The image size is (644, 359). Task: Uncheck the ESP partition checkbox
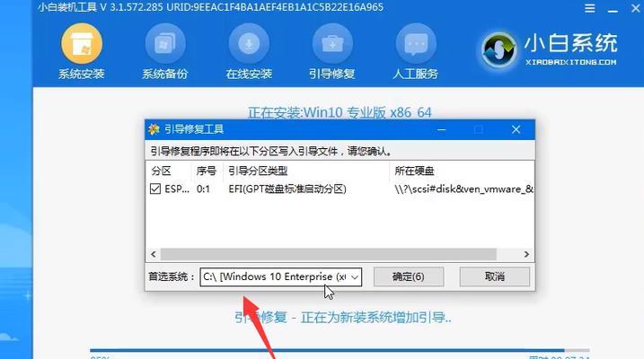click(155, 188)
